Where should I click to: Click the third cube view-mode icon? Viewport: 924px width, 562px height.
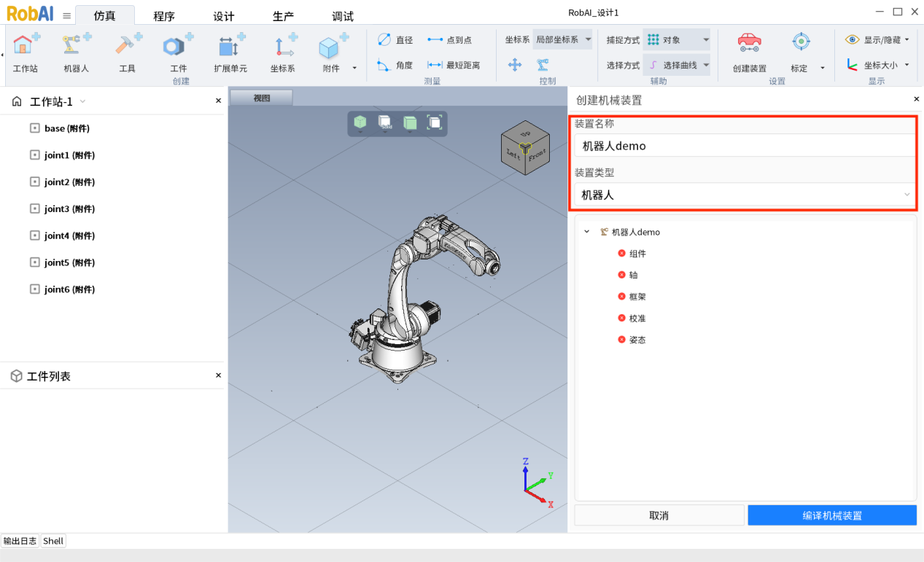click(410, 122)
